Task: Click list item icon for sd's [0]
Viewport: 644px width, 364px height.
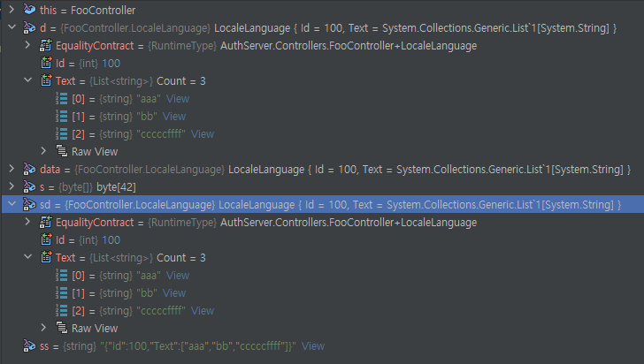Action: (61, 276)
